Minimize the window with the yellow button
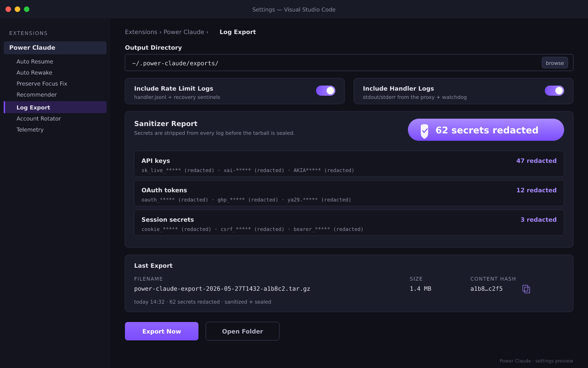 click(17, 9)
